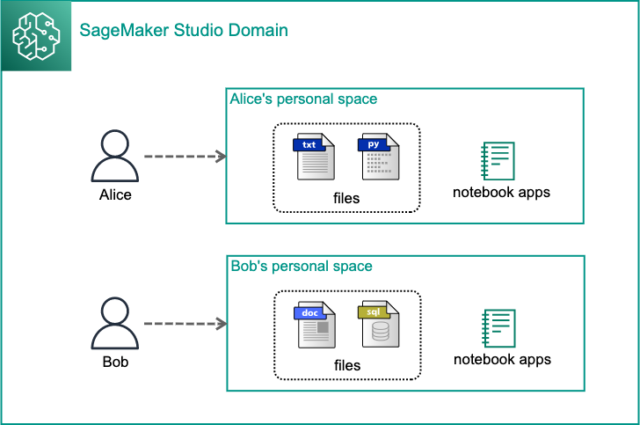Click notebook apps text in Alice's space
The height and width of the screenshot is (425, 640).
(502, 192)
